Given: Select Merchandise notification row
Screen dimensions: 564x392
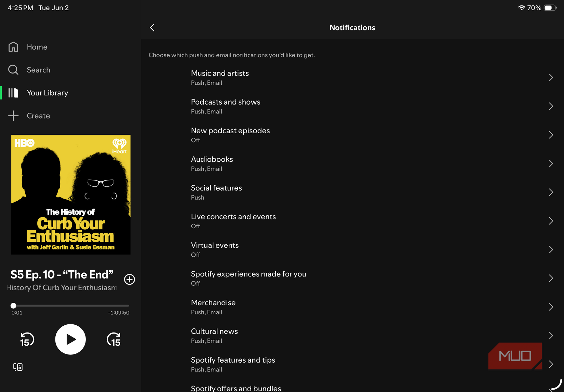Looking at the screenshot, I should 352,307.
